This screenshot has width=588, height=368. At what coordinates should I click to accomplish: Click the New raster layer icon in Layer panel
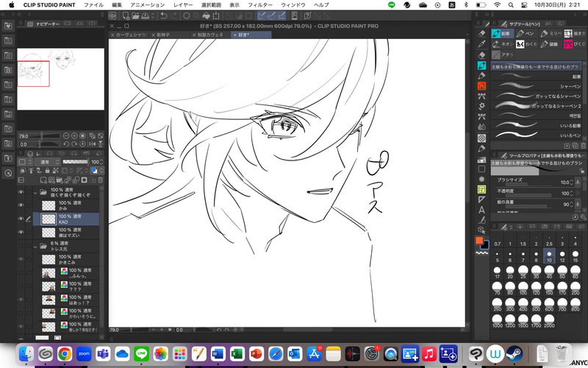(43, 180)
